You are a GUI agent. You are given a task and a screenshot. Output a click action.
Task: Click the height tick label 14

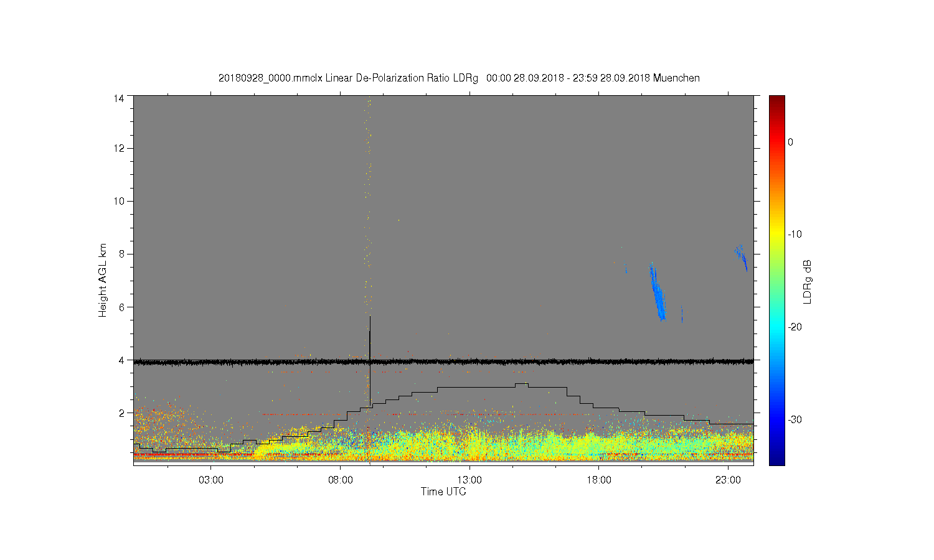tap(118, 98)
